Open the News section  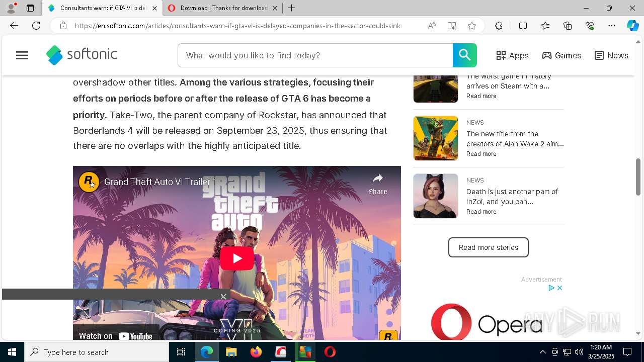coord(611,55)
